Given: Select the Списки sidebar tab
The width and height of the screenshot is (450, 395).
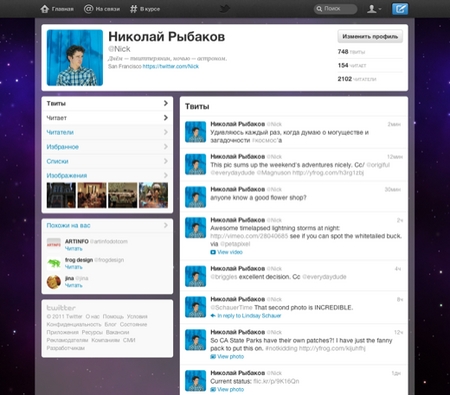Looking at the screenshot, I should click(107, 161).
